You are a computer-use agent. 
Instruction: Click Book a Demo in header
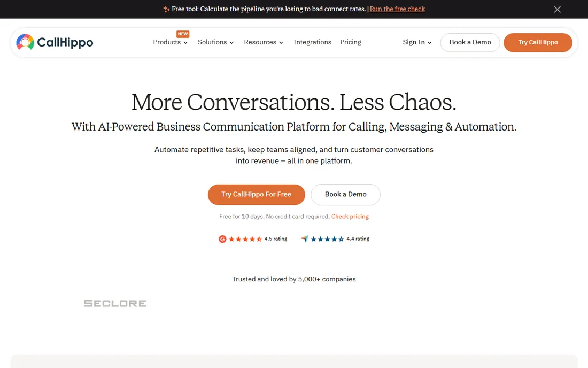[470, 42]
